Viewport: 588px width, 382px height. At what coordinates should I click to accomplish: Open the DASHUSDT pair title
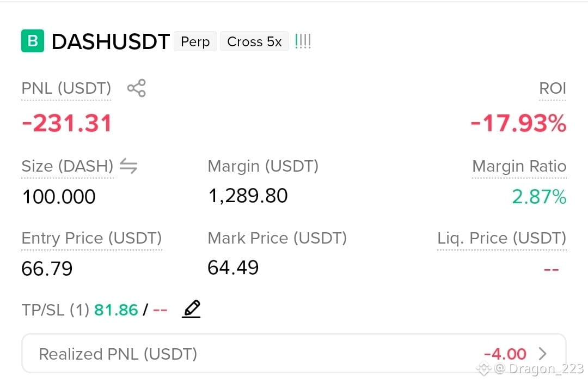click(111, 41)
